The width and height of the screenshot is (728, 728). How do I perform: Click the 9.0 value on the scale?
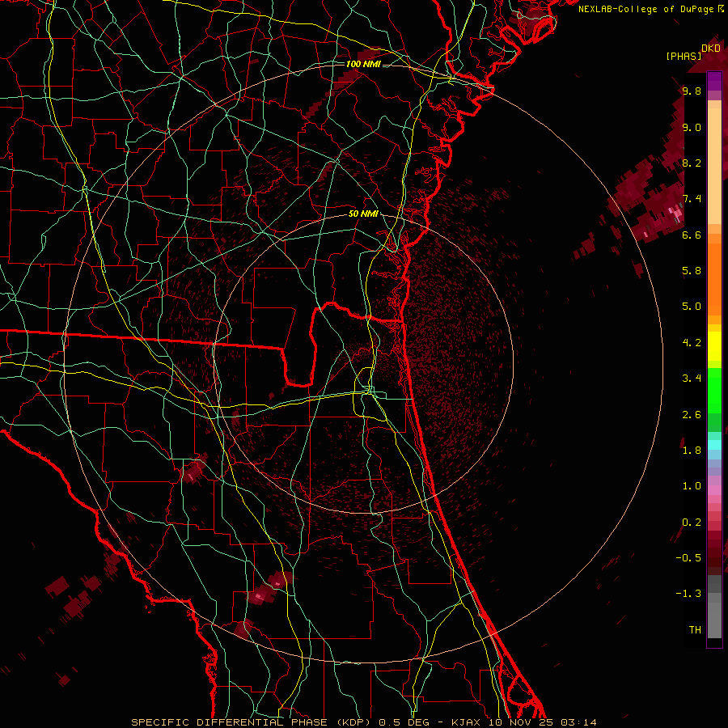point(692,127)
